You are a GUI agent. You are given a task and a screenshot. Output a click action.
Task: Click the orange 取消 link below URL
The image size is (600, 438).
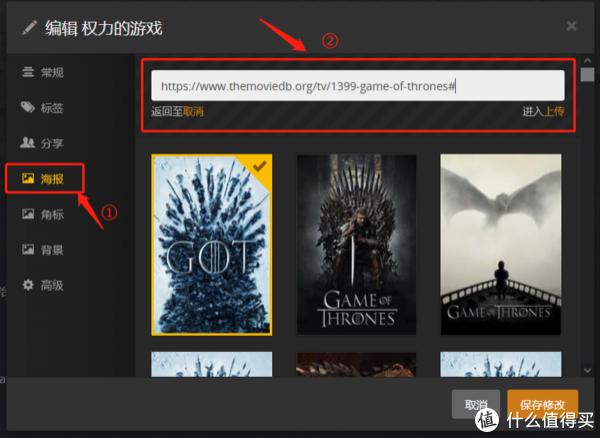click(x=194, y=111)
